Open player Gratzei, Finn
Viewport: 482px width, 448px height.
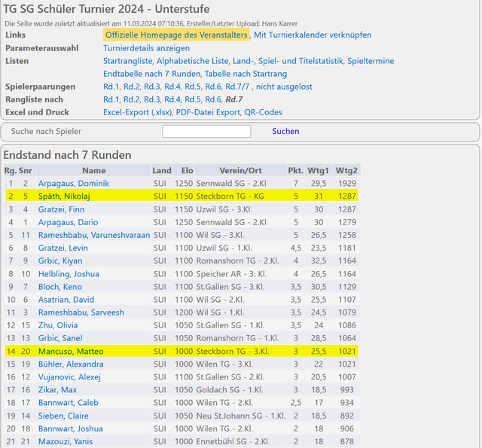tap(61, 209)
